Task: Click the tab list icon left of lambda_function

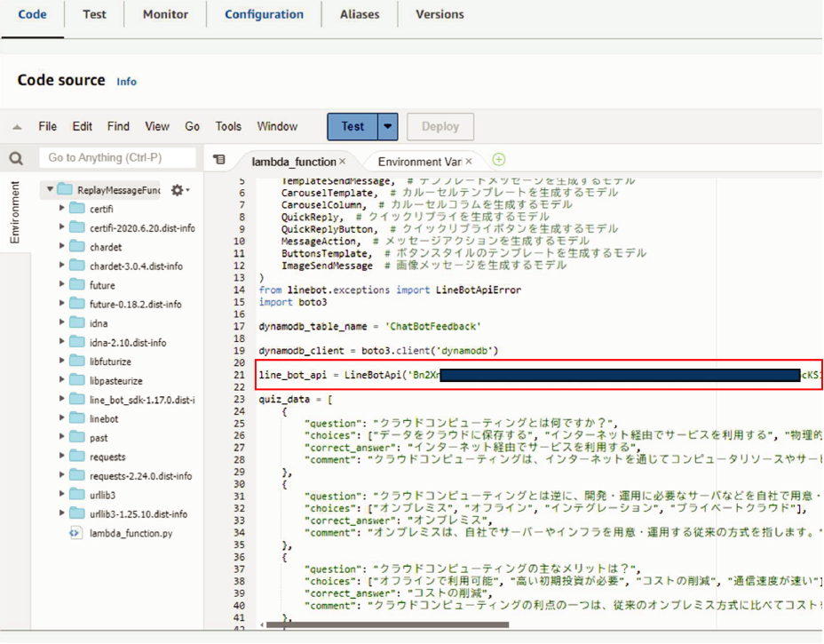Action: tap(219, 160)
